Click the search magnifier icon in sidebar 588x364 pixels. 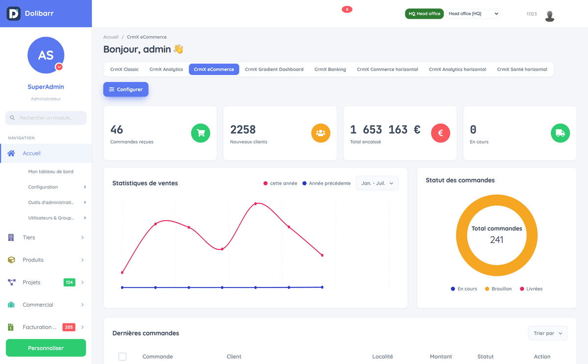pos(13,118)
